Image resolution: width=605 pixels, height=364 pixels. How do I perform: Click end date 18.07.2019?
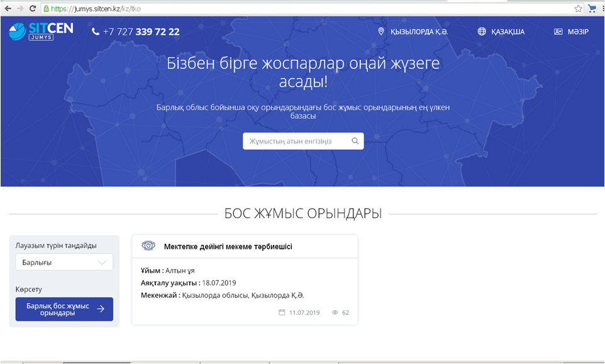pyautogui.click(x=219, y=283)
